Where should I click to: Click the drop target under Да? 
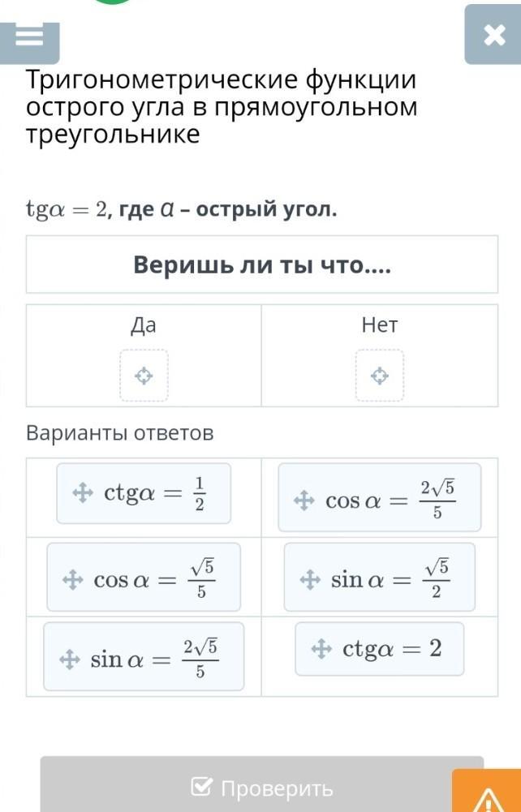(x=144, y=376)
